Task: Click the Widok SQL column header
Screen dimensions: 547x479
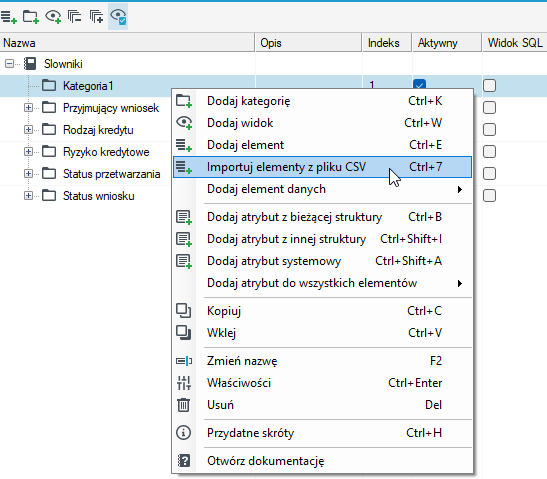Action: [x=515, y=43]
